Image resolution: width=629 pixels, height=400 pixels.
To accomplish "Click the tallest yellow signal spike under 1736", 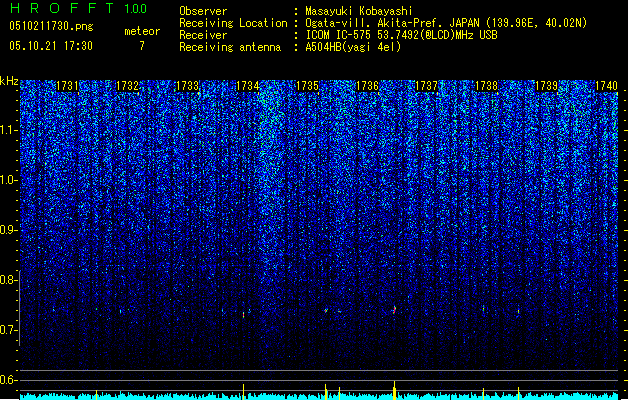I will pyautogui.click(x=395, y=390).
